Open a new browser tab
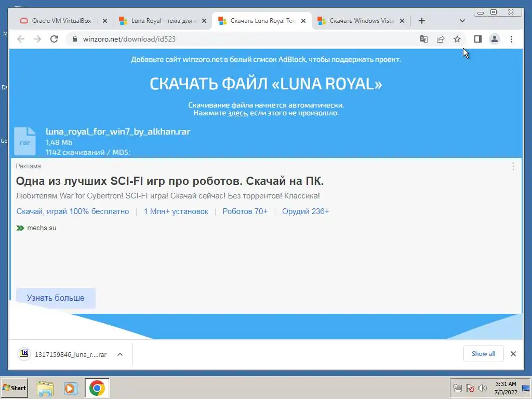 (x=422, y=21)
